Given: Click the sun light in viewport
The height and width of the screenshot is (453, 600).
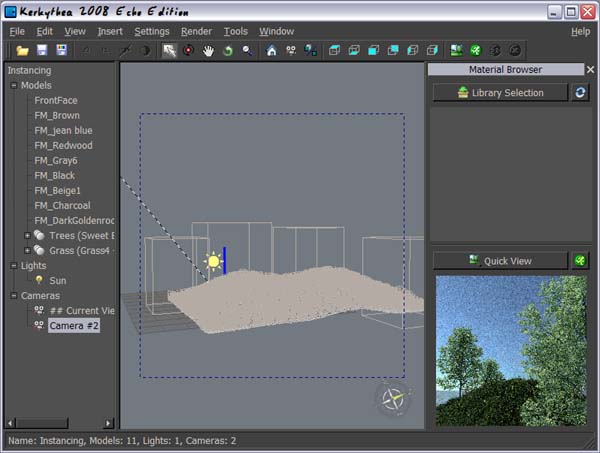Looking at the screenshot, I should click(212, 262).
